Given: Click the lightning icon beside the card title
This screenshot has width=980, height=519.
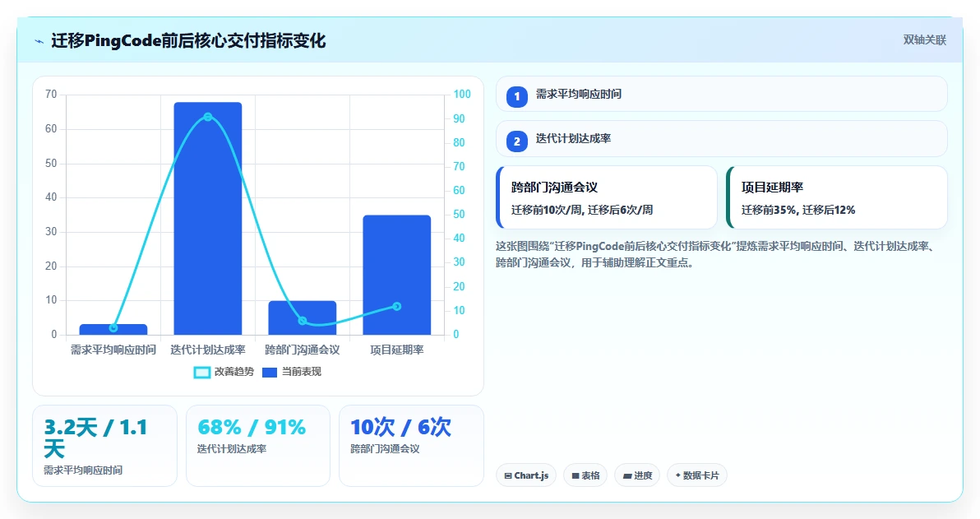Looking at the screenshot, I should coord(39,42).
